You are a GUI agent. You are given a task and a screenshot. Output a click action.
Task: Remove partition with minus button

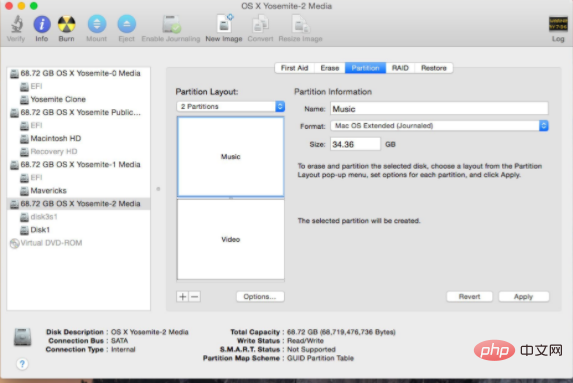pyautogui.click(x=195, y=296)
